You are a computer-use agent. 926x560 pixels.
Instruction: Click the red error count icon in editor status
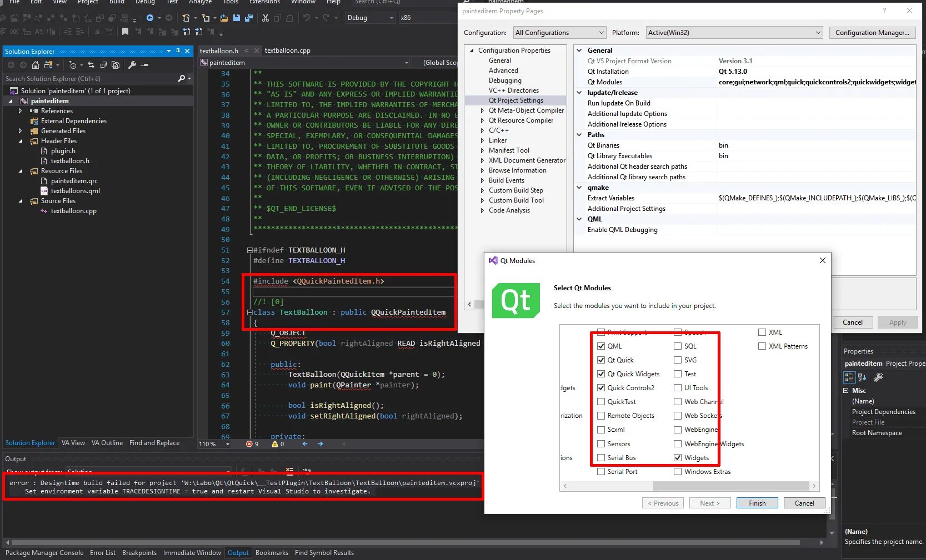tap(249, 444)
